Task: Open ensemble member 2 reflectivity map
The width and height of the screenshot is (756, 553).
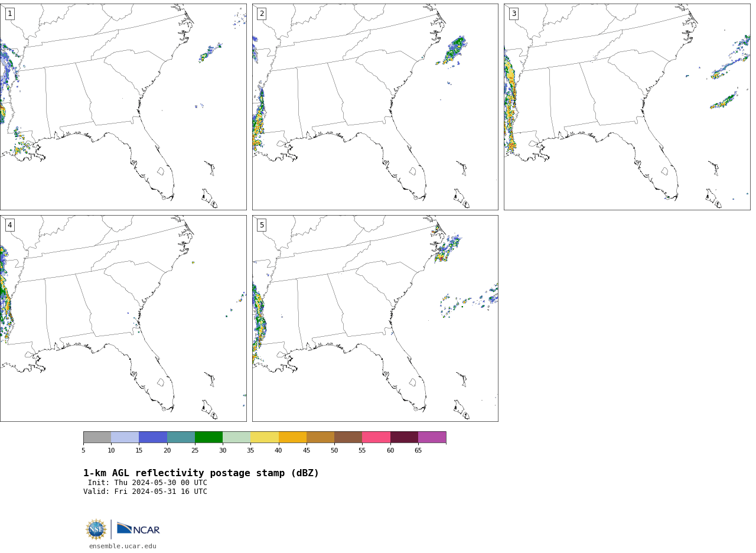Action: click(375, 107)
